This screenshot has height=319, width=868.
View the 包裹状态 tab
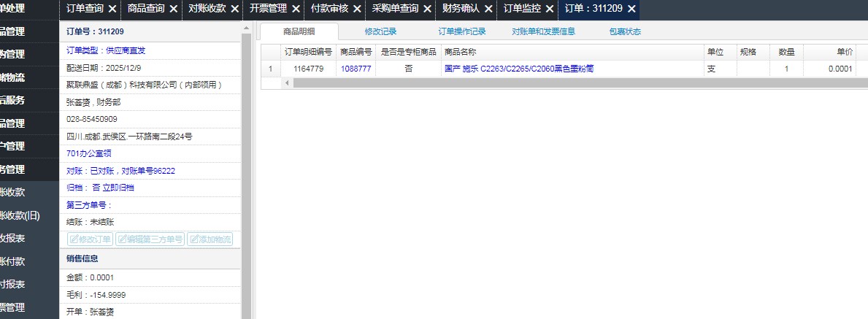click(x=625, y=32)
